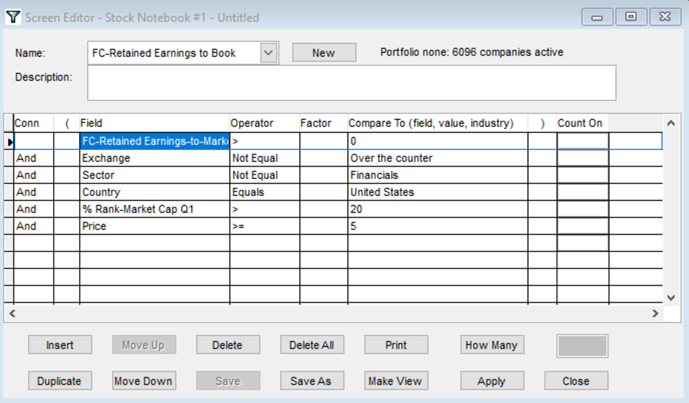Click the Insert button
The height and width of the screenshot is (403, 689).
[x=60, y=345]
